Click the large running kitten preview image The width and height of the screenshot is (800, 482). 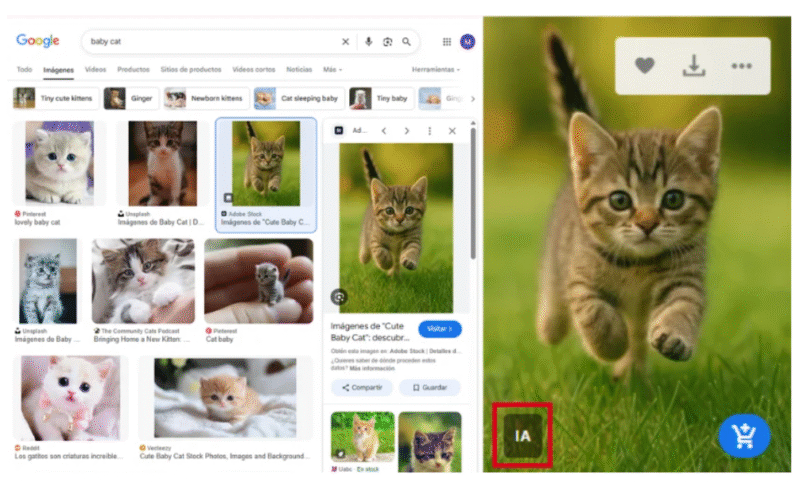tap(396, 227)
